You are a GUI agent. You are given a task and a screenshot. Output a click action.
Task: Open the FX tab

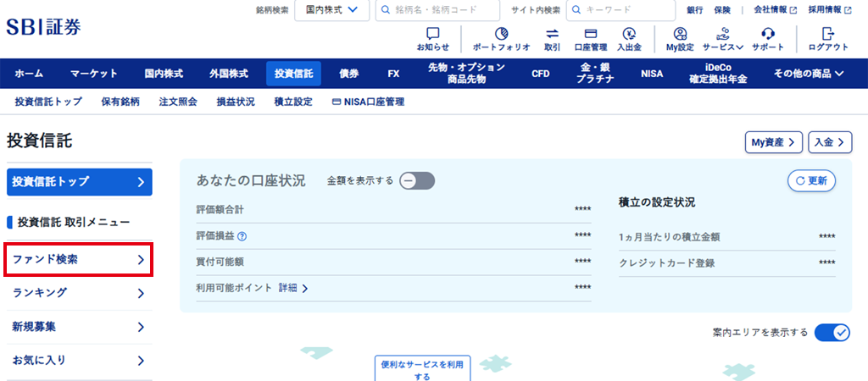tap(393, 74)
